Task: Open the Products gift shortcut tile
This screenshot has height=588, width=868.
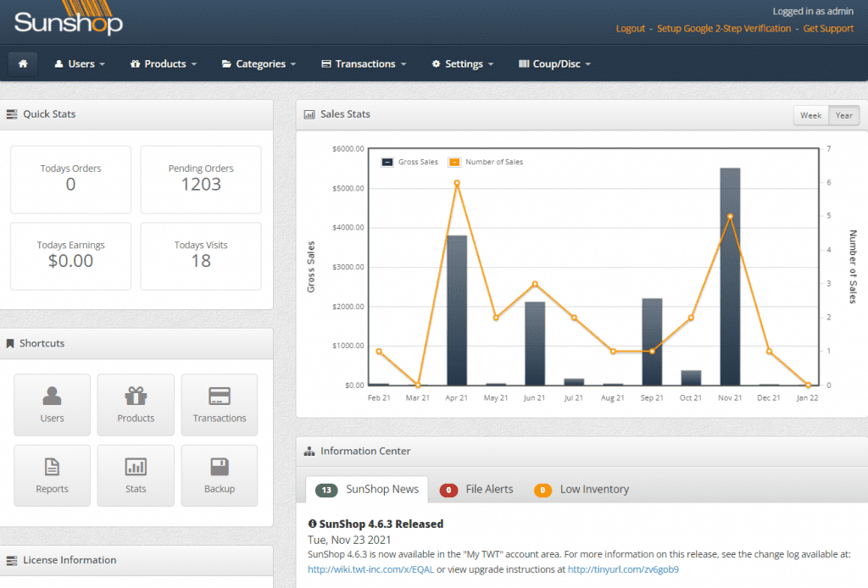Action: (136, 404)
